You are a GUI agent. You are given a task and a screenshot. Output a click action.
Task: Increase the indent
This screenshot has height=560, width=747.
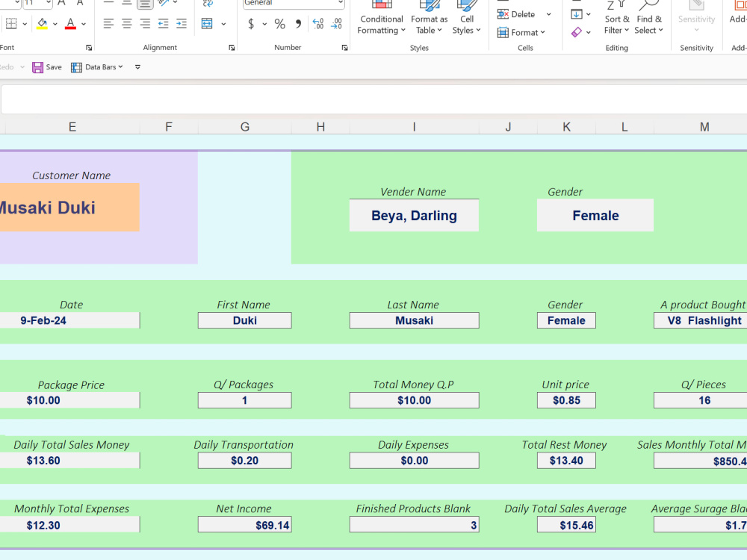pyautogui.click(x=181, y=23)
